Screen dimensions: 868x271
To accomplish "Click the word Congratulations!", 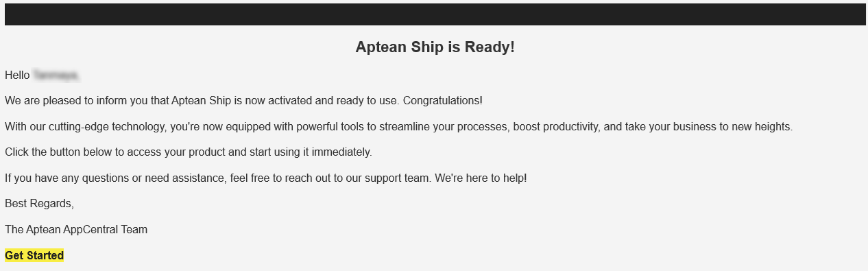I will coord(442,101).
